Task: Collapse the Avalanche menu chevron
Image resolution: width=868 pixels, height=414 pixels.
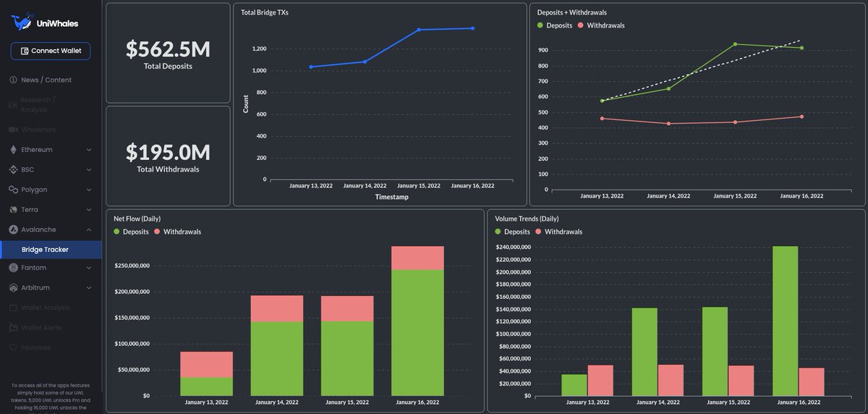Action: pos(89,229)
